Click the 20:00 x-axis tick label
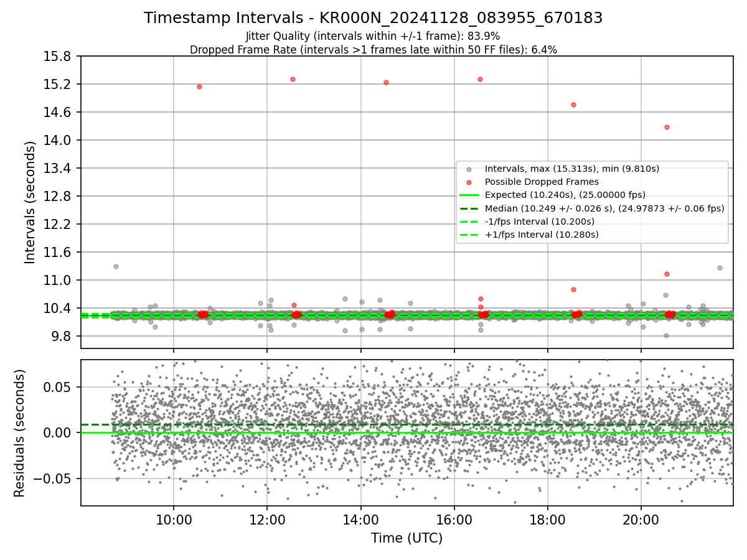This screenshot has height=560, width=747. click(641, 519)
